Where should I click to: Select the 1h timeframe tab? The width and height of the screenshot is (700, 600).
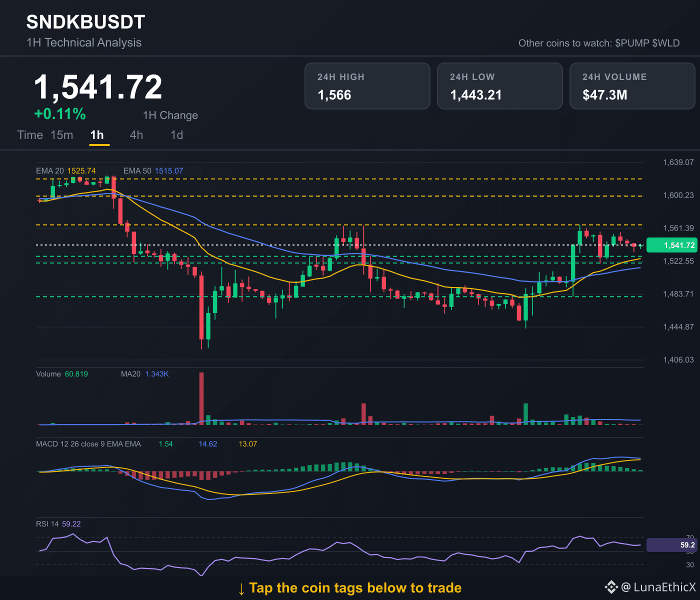97,135
